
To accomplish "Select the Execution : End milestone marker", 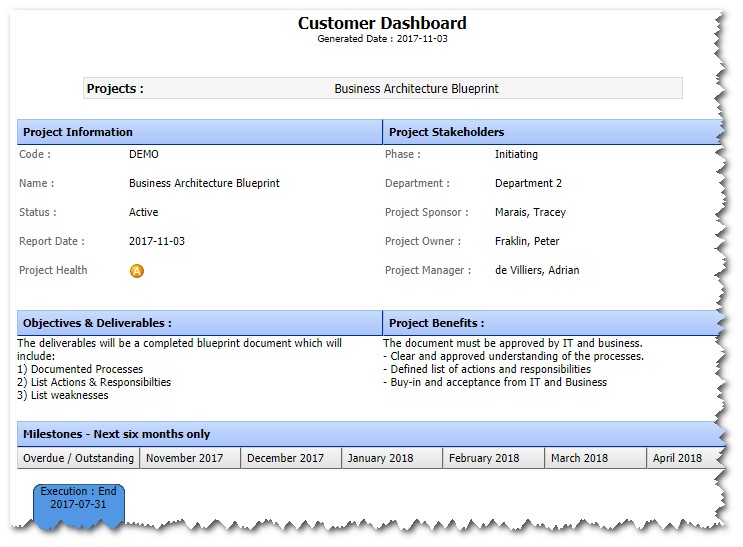I will (79, 504).
